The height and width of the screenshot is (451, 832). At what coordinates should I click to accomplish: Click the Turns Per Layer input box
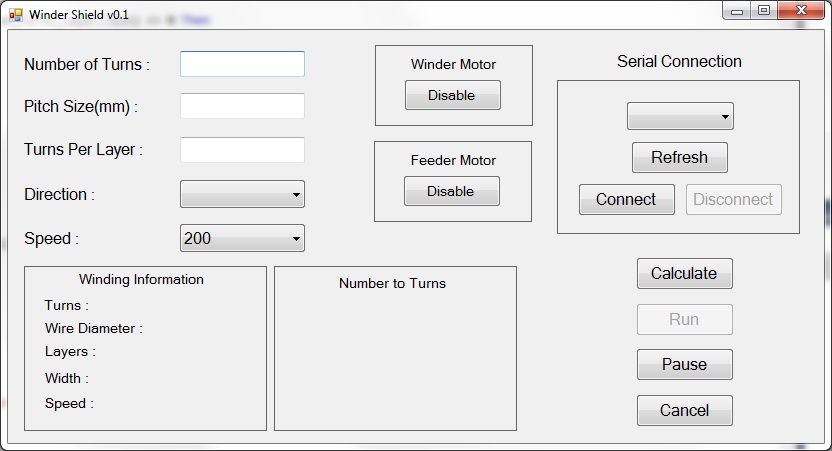point(242,150)
